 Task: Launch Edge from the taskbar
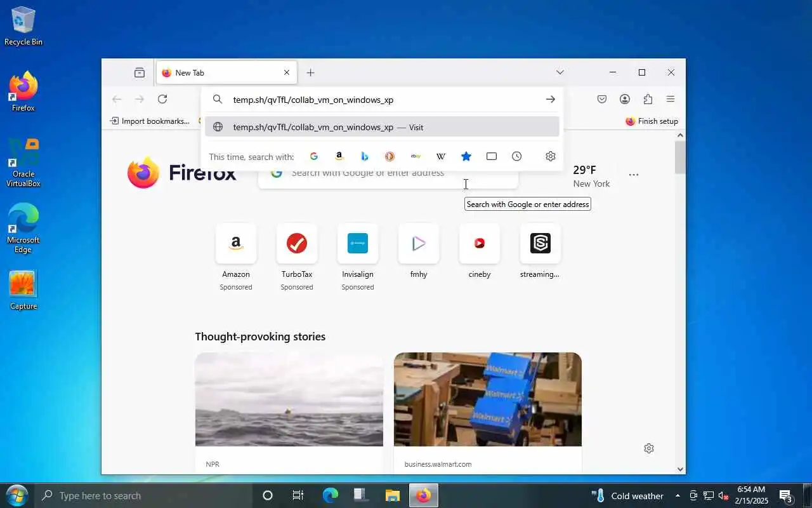tap(330, 496)
